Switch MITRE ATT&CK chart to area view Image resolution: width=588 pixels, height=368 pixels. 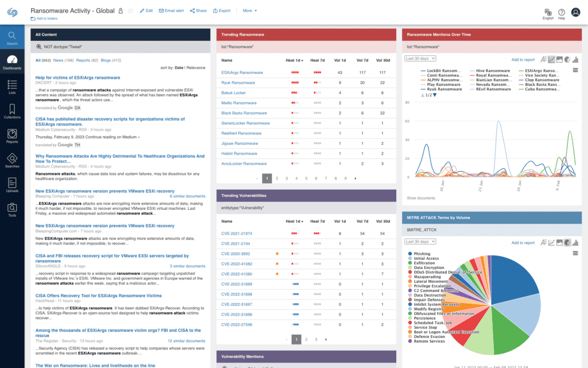coord(559,243)
